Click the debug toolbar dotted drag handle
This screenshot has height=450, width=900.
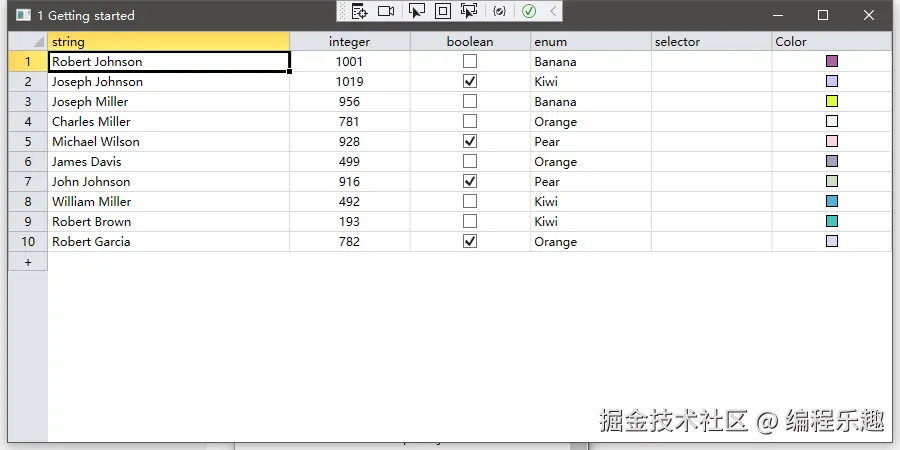343,11
